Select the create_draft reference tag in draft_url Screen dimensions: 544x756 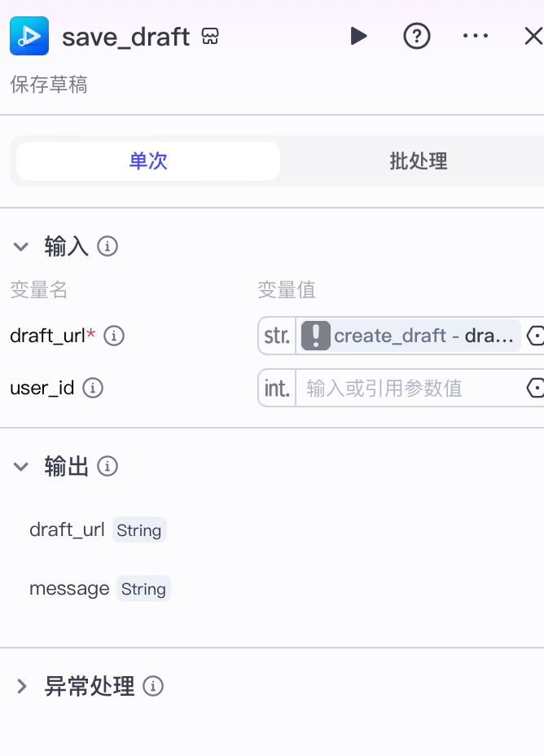(409, 336)
